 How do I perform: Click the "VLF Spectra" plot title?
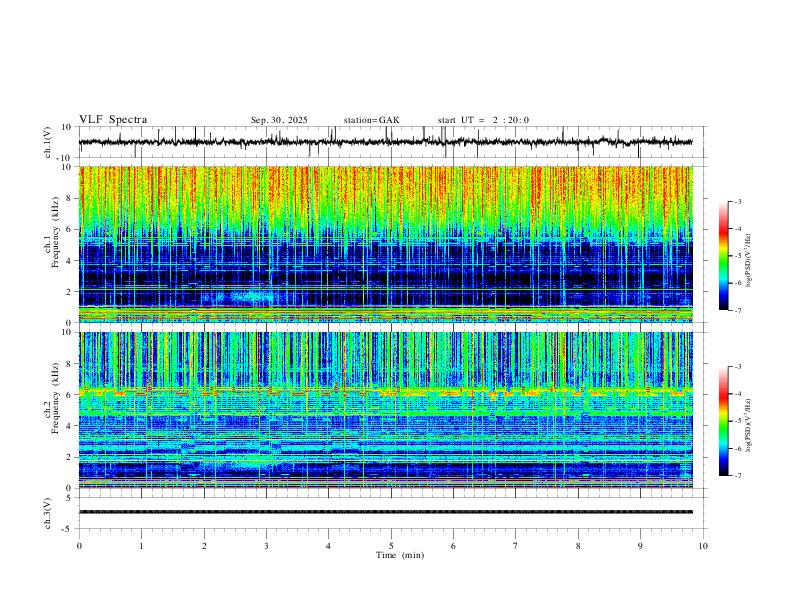[113, 120]
